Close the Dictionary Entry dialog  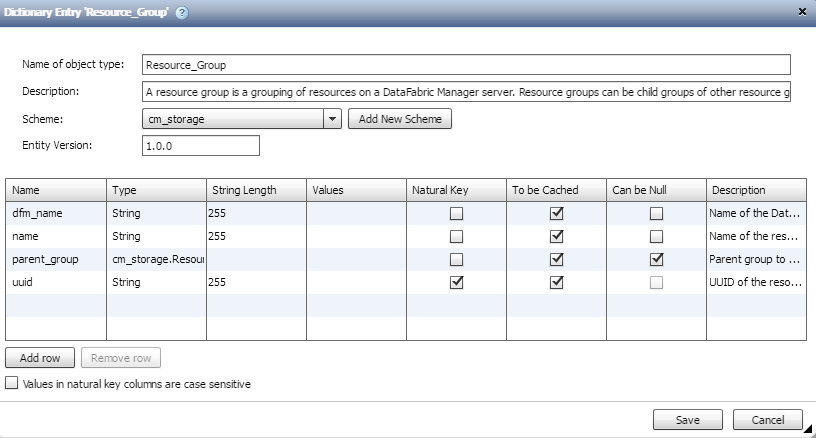point(803,11)
